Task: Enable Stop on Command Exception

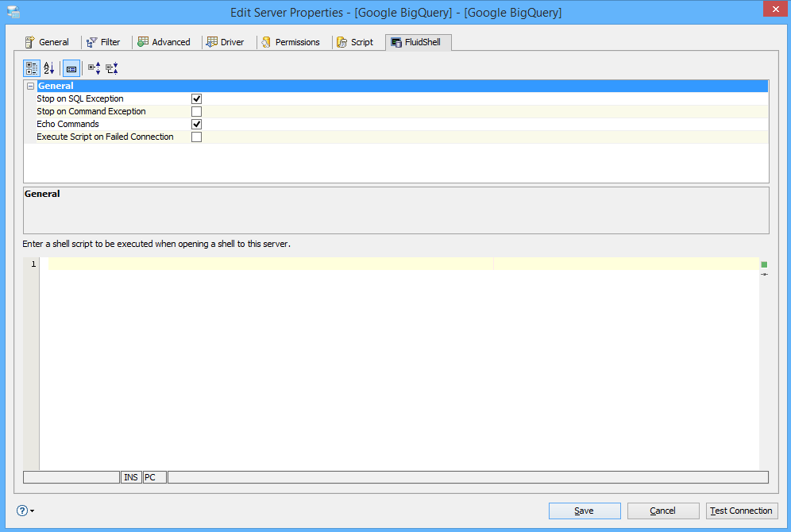Action: click(196, 111)
